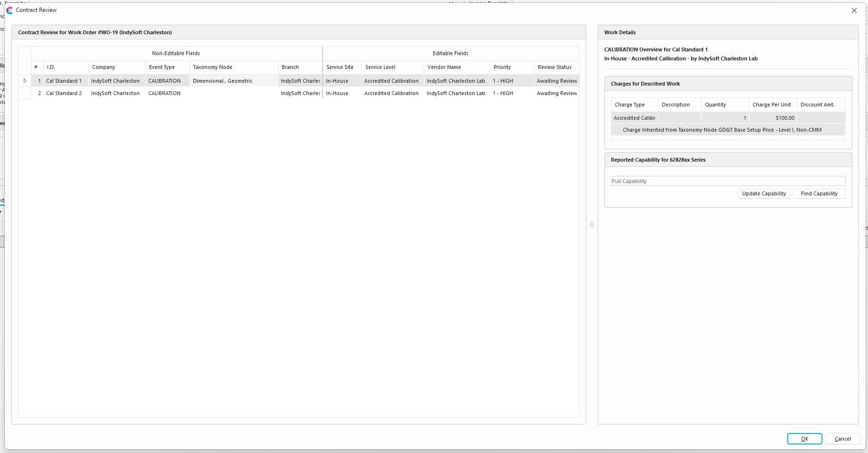
Task: Click the Full Capability input field
Action: (x=727, y=181)
